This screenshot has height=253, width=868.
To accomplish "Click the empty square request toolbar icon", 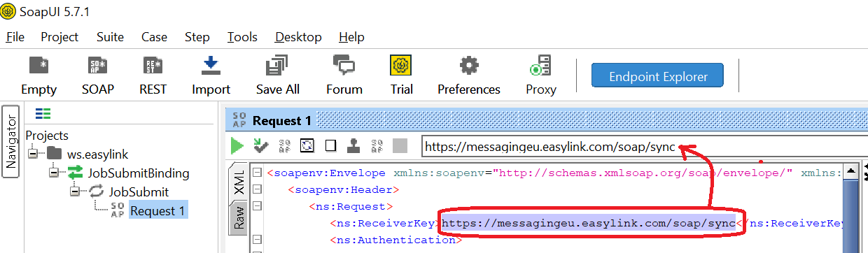I will pyautogui.click(x=330, y=146).
